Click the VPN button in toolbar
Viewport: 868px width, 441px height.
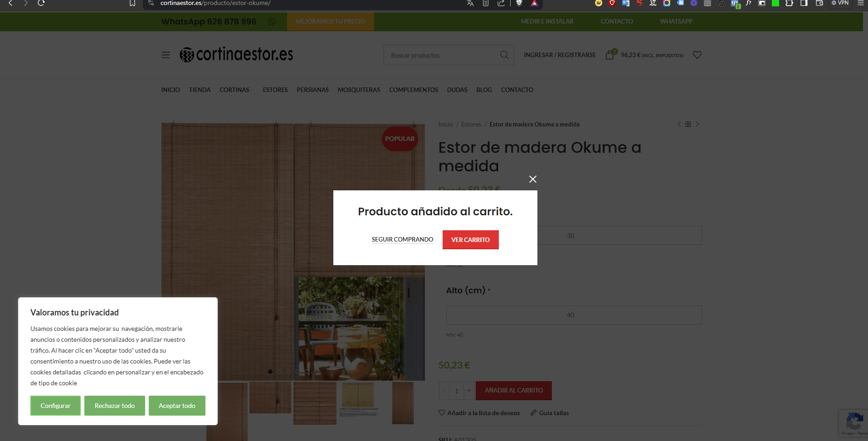tap(840, 3)
